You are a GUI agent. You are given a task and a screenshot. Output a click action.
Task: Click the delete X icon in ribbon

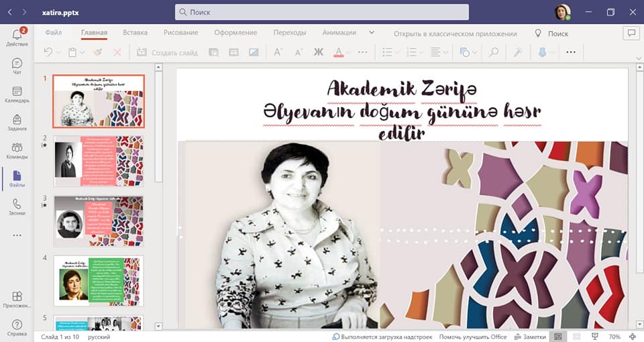point(117,52)
